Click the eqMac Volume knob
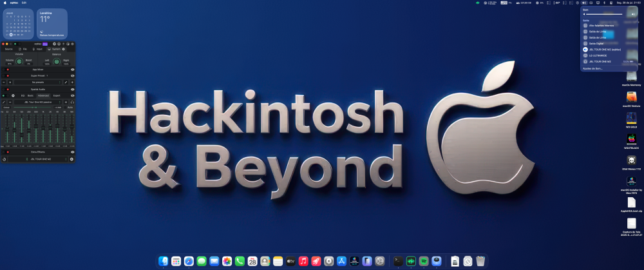 pyautogui.click(x=19, y=62)
